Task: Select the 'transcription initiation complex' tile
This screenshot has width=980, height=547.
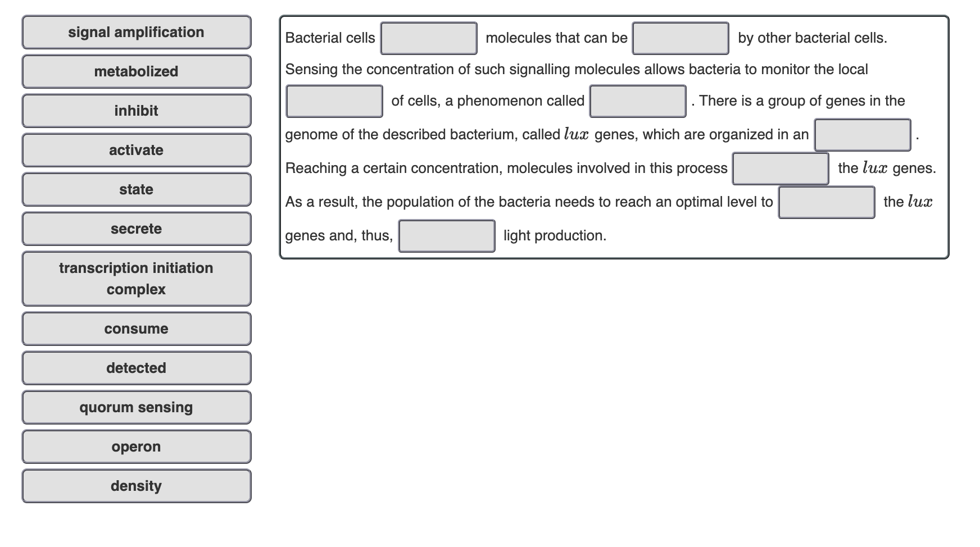Action: [136, 279]
